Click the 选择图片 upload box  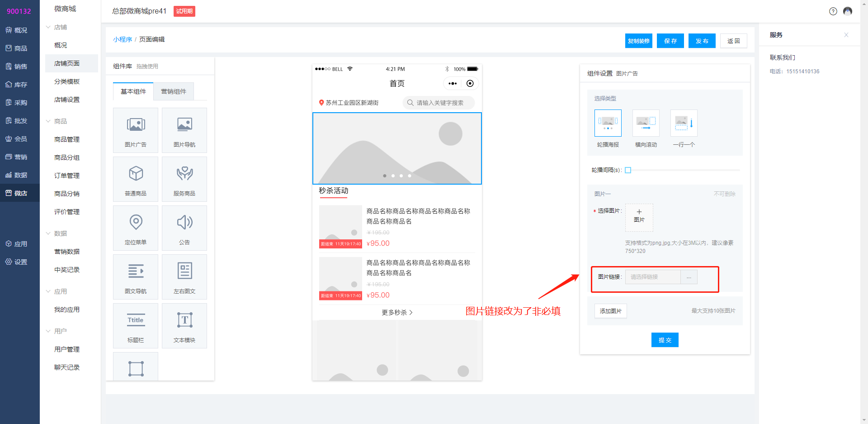tap(639, 217)
